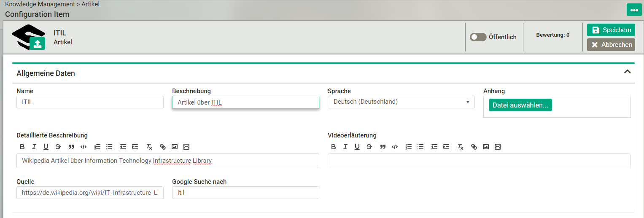Toggle the Öffentlich switch
Screen dimensions: 644x218
(478, 37)
